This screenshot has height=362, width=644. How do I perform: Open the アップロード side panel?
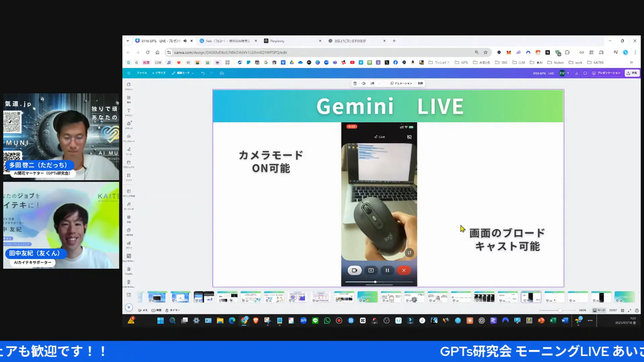coord(129,138)
